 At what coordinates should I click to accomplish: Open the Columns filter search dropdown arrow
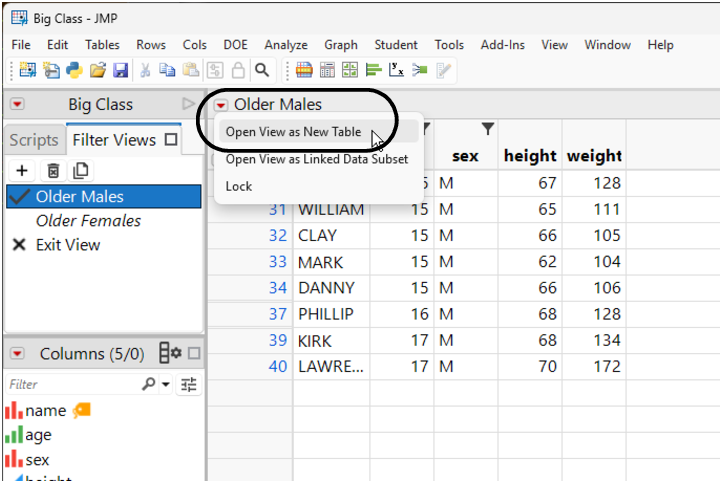165,384
